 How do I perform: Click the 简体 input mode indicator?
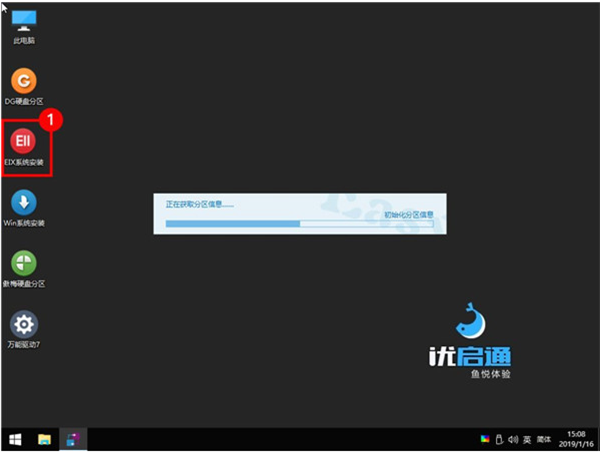coord(544,439)
